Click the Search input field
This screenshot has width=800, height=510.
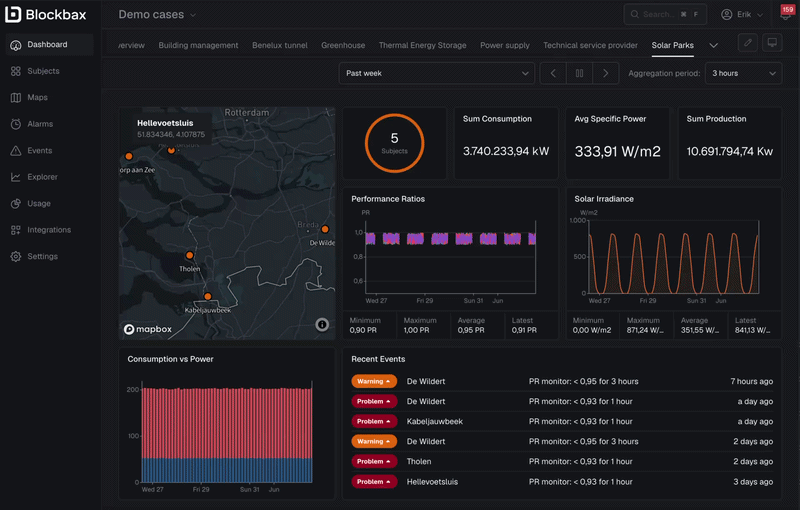665,14
